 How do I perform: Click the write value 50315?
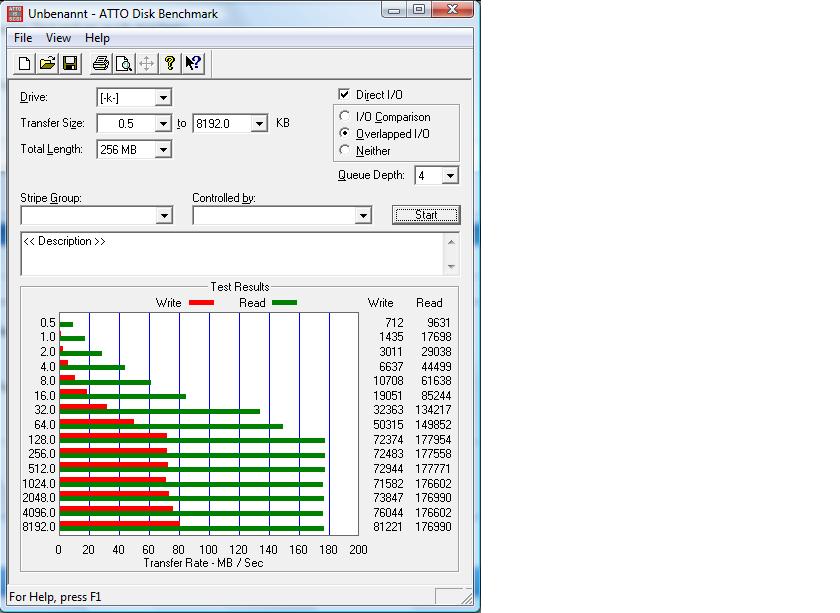pyautogui.click(x=388, y=425)
